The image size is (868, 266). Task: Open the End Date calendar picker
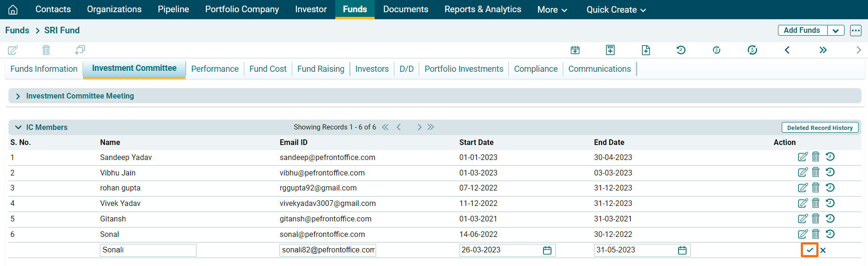click(x=682, y=251)
